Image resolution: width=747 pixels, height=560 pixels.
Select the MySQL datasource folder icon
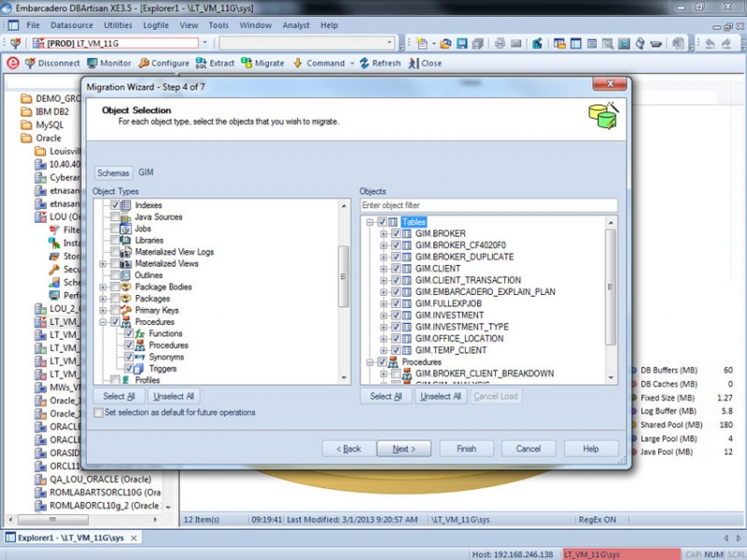pyautogui.click(x=26, y=125)
